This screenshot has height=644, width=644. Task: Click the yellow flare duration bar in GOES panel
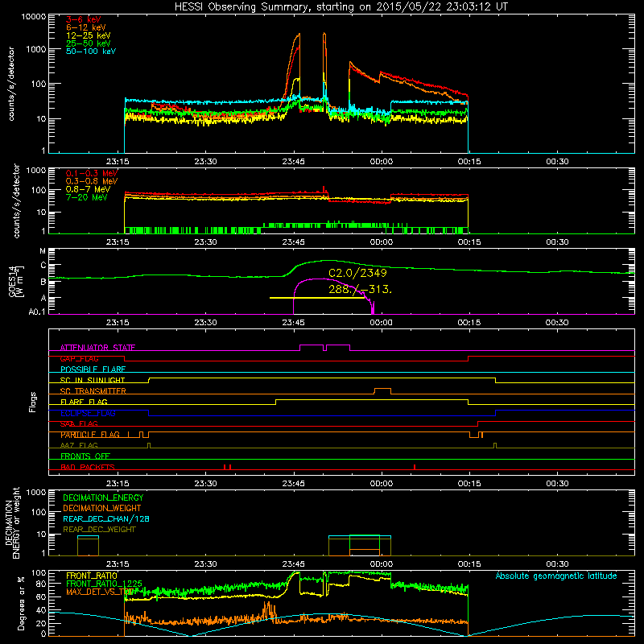coord(317,298)
